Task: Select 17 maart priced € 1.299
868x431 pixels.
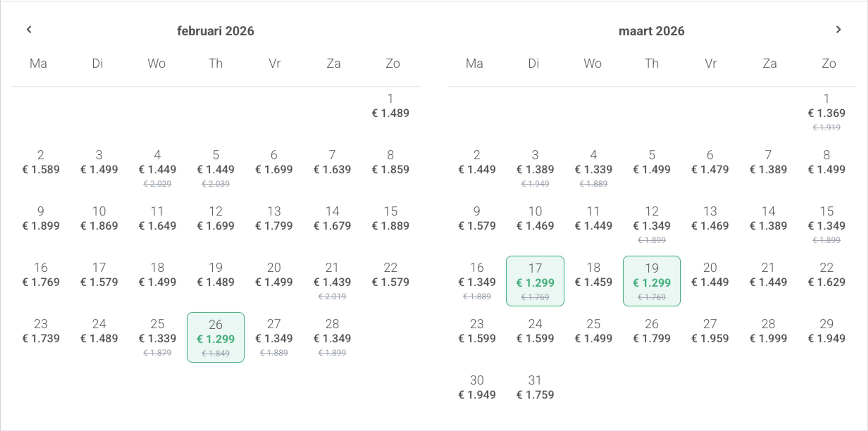Action: click(535, 281)
